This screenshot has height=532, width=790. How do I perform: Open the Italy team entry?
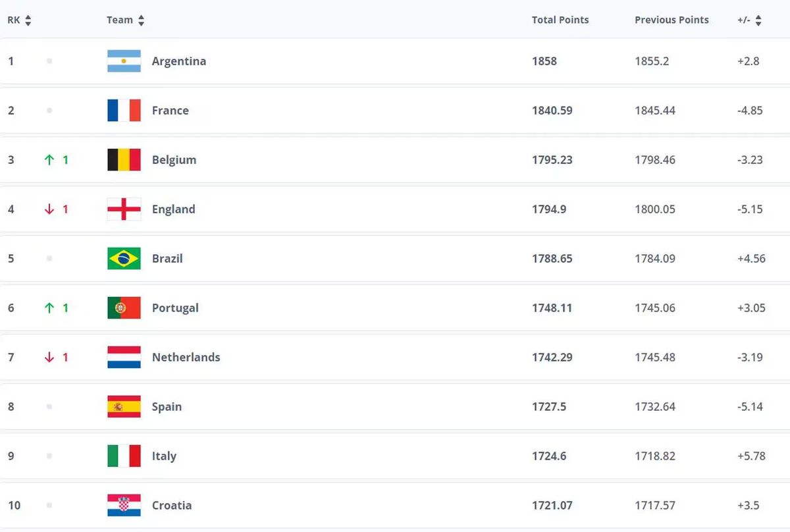pyautogui.click(x=164, y=456)
